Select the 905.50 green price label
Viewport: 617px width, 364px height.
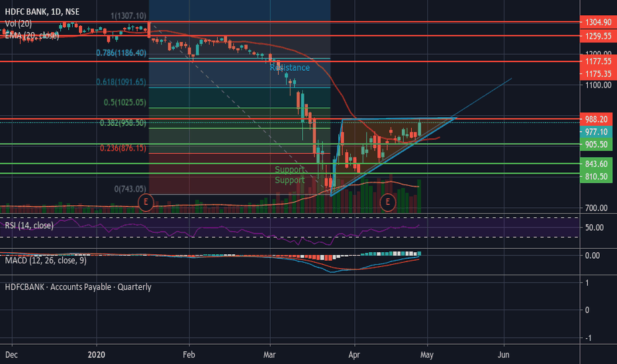[596, 144]
